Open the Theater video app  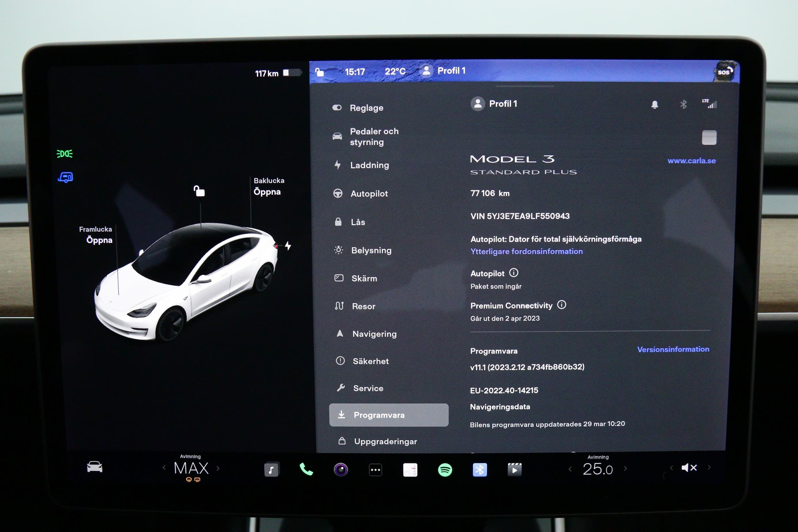tap(514, 469)
